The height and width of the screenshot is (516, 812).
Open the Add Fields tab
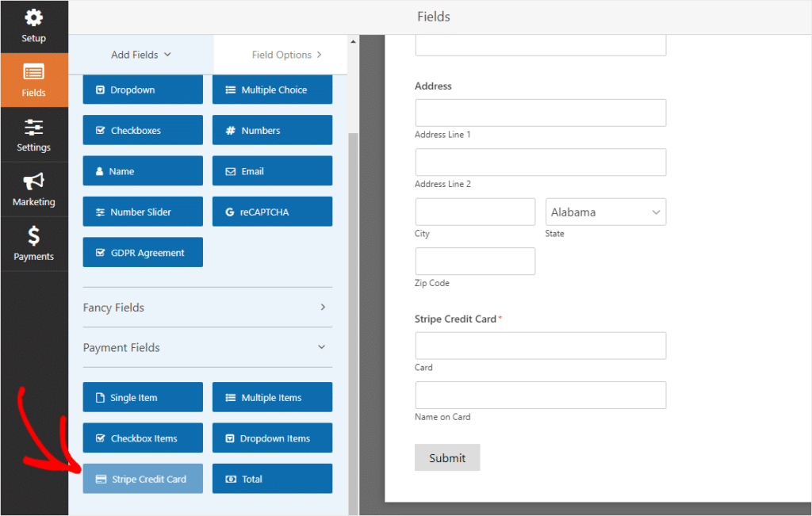[140, 54]
